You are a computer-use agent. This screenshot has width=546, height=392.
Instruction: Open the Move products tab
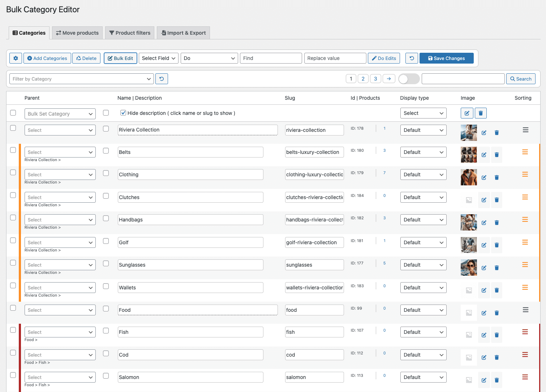coord(77,33)
